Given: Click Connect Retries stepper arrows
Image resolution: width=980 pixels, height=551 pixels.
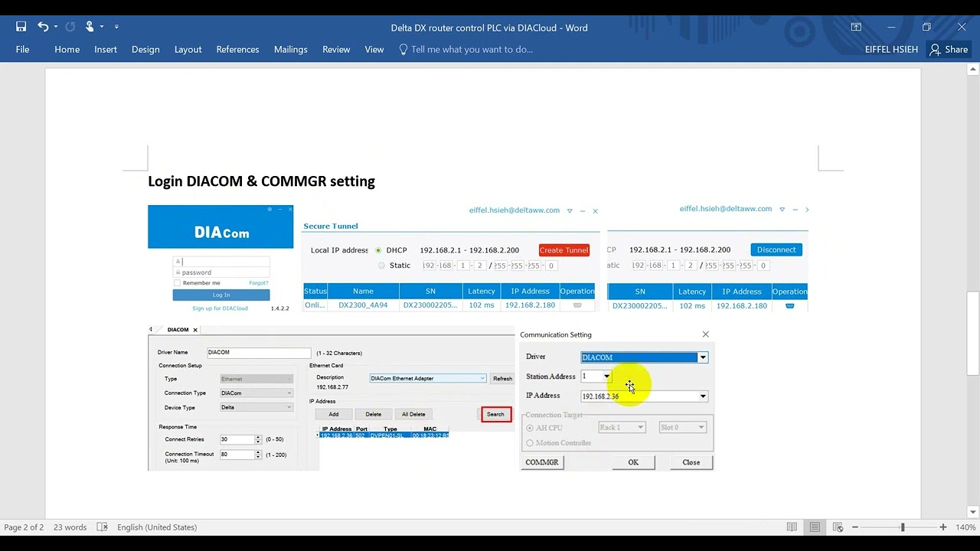Looking at the screenshot, I should tap(258, 439).
